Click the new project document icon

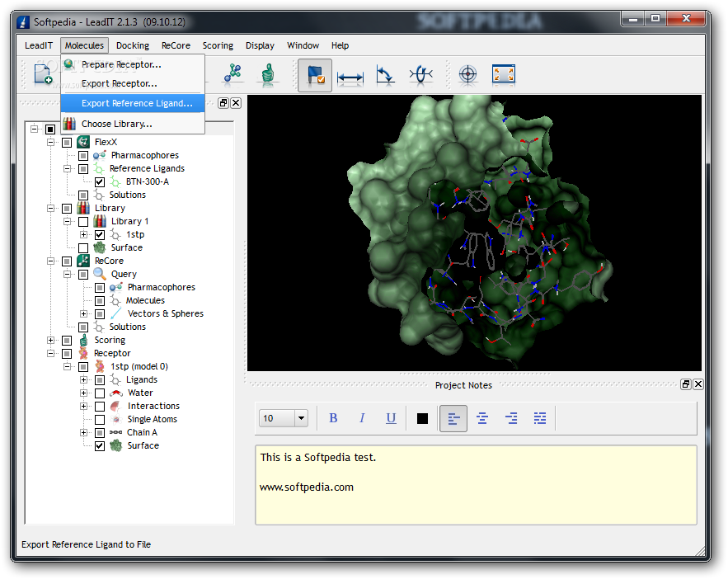click(x=43, y=74)
